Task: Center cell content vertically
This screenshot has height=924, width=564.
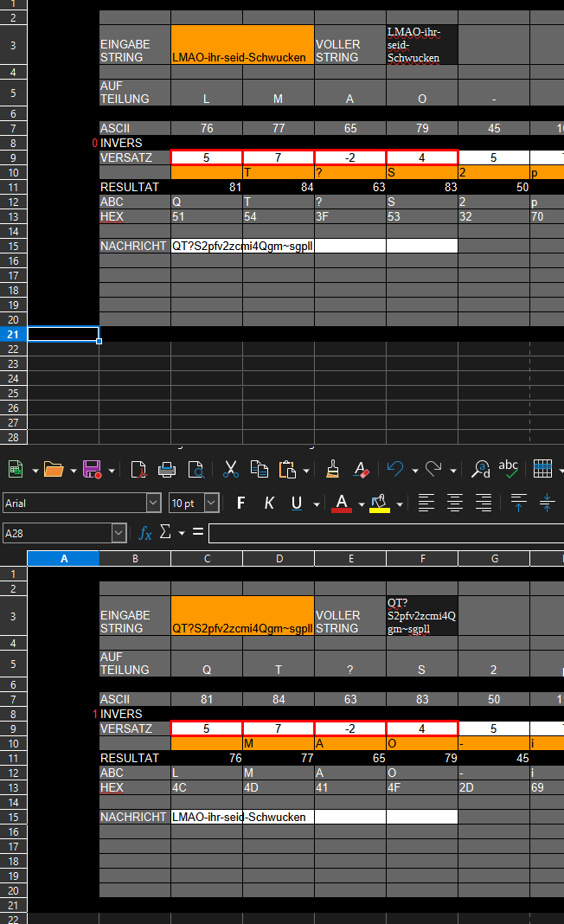Action: coord(547,503)
